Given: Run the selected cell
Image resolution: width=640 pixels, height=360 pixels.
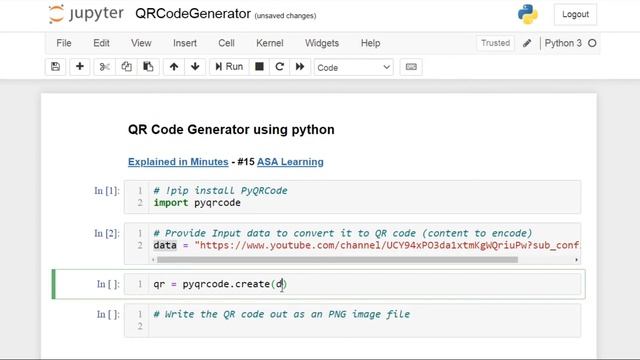Looking at the screenshot, I should [229, 67].
